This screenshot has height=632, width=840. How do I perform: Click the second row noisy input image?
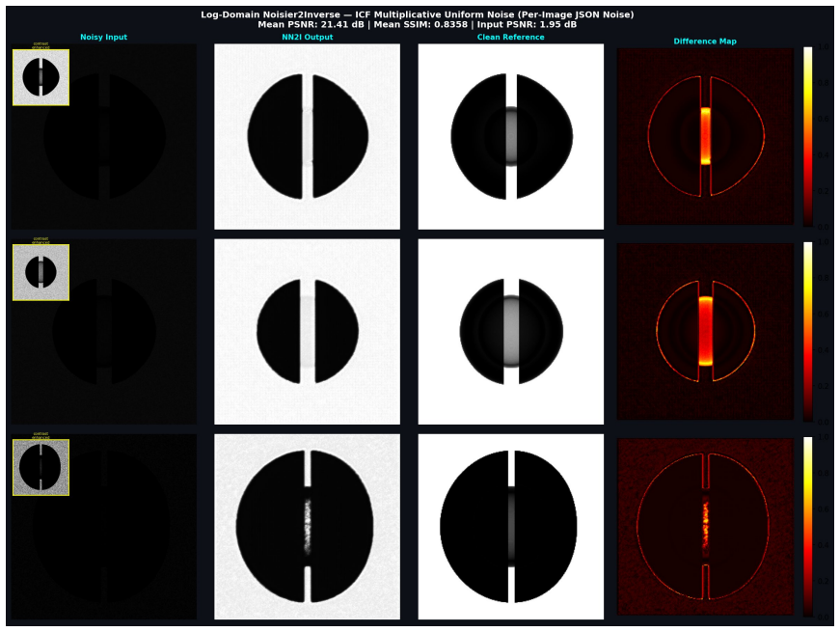click(x=103, y=332)
